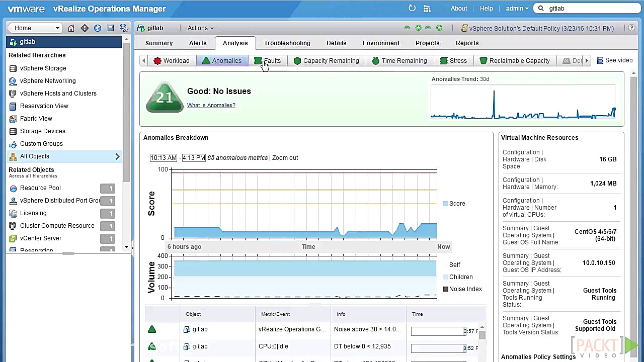Sort by the Metric/Event column header
The height and width of the screenshot is (362, 644).
point(293,314)
